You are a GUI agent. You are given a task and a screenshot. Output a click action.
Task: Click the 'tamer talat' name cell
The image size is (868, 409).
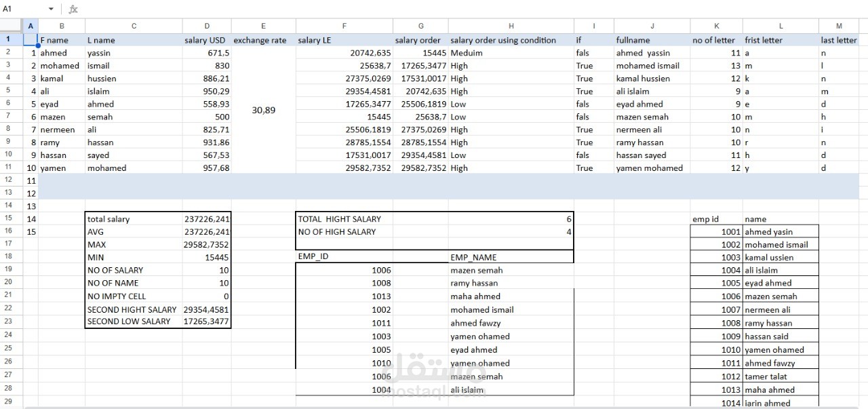click(781, 376)
